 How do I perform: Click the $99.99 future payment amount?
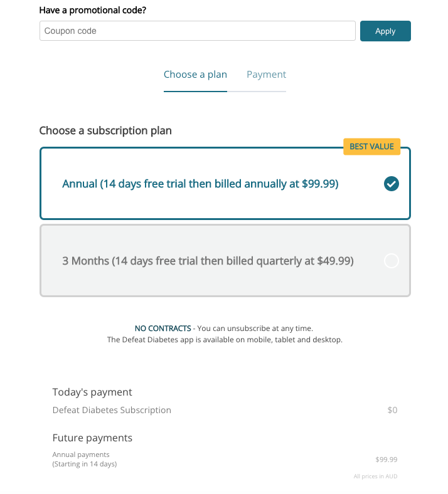tap(386, 460)
